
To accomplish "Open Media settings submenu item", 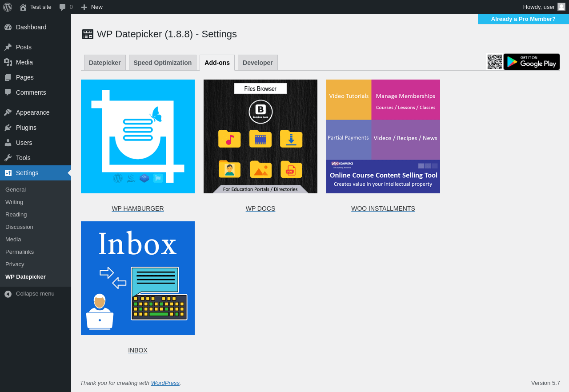I will point(36,239).
